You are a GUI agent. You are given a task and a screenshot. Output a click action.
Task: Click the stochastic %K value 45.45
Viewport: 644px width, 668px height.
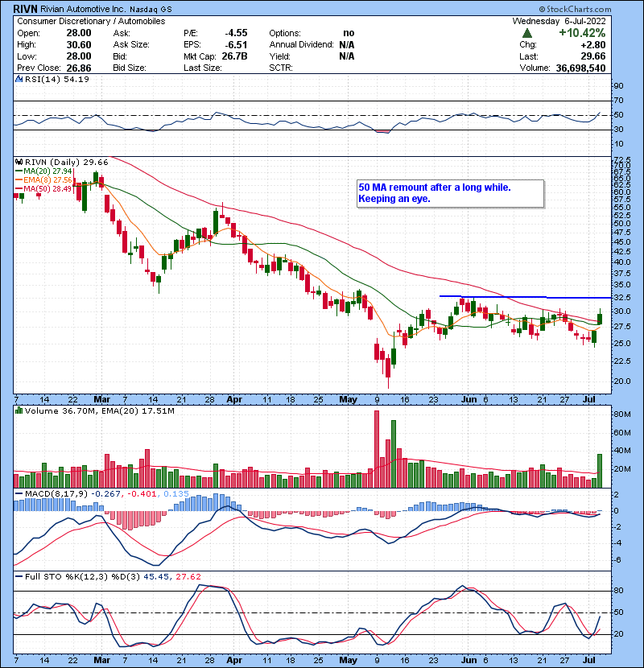156,576
